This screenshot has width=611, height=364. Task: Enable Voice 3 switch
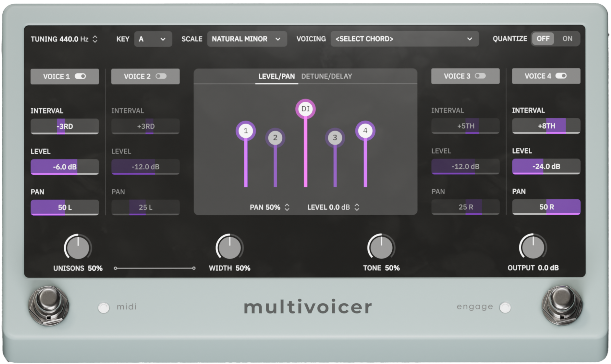point(480,76)
